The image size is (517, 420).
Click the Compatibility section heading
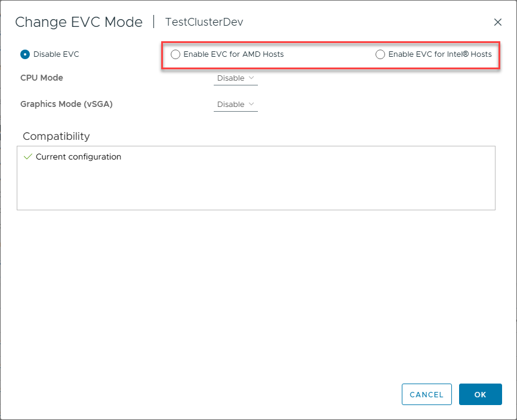[56, 136]
